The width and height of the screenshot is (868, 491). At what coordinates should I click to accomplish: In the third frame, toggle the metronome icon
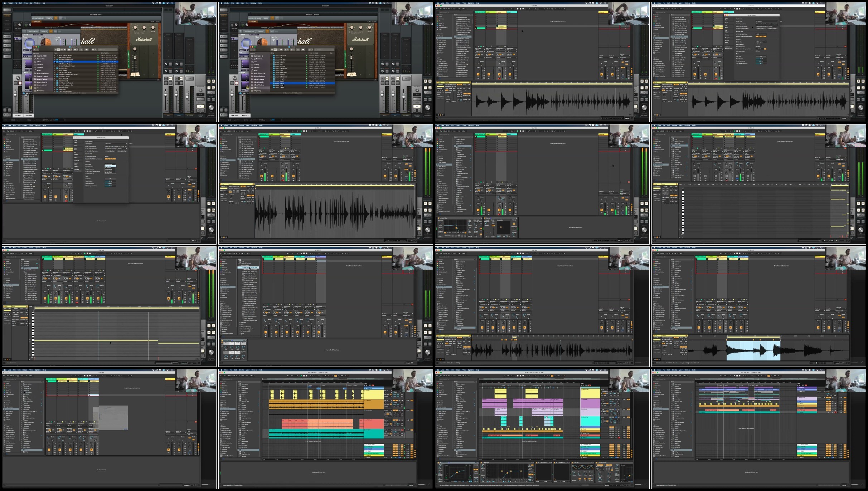click(459, 9)
